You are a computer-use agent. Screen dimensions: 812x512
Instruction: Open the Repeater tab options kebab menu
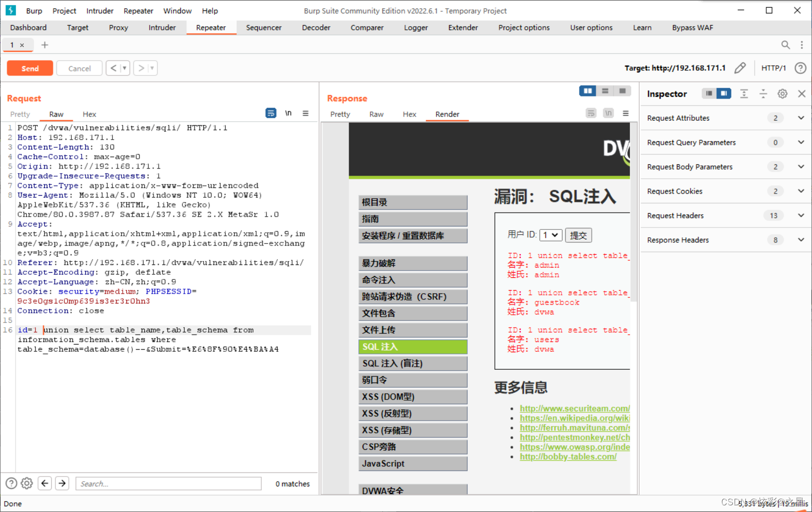(x=802, y=45)
